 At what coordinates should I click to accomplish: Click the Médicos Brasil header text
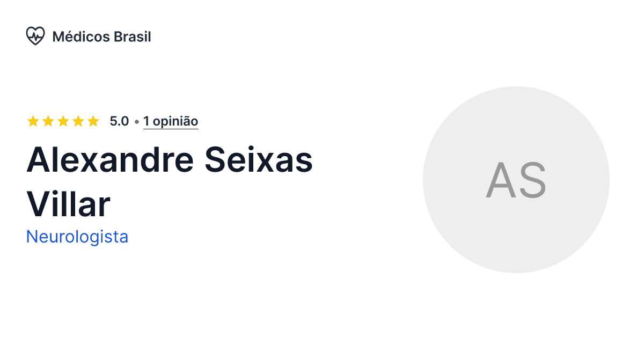point(101,36)
